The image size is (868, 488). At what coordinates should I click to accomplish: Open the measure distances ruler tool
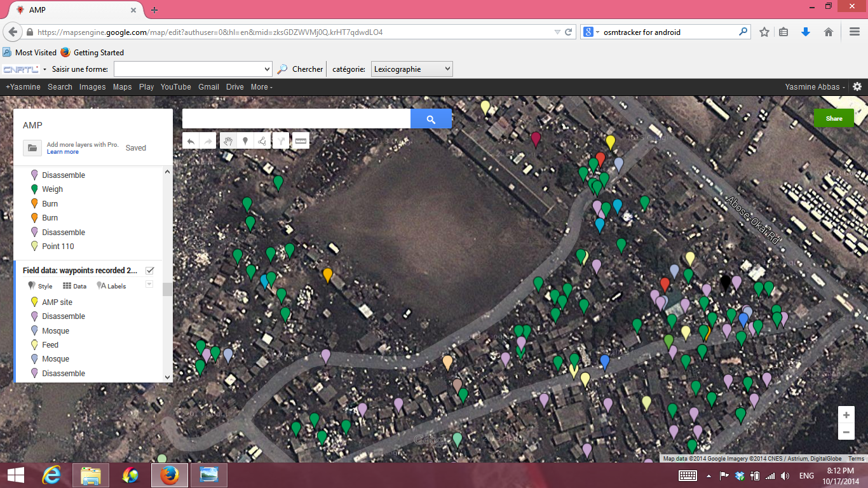301,141
